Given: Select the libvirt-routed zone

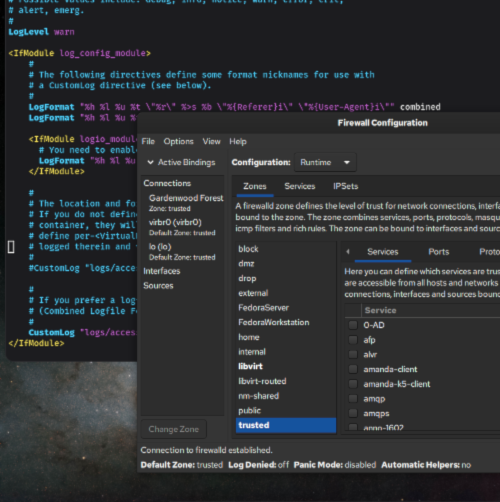Looking at the screenshot, I should (286, 381).
